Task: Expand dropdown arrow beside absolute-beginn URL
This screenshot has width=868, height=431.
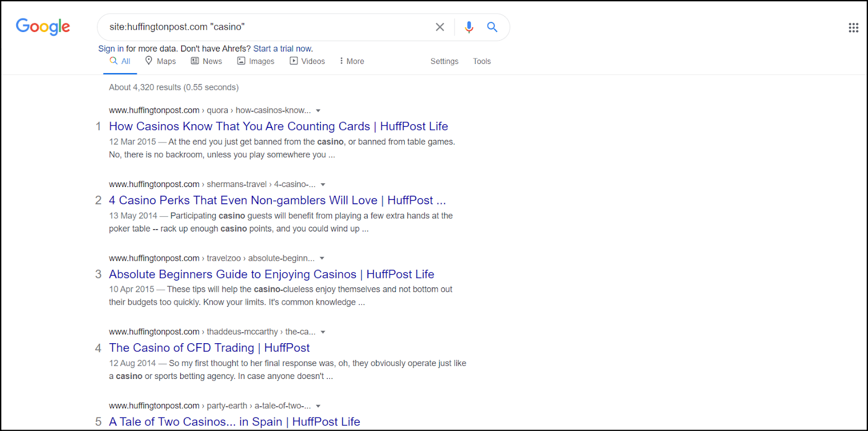Action: pos(322,259)
